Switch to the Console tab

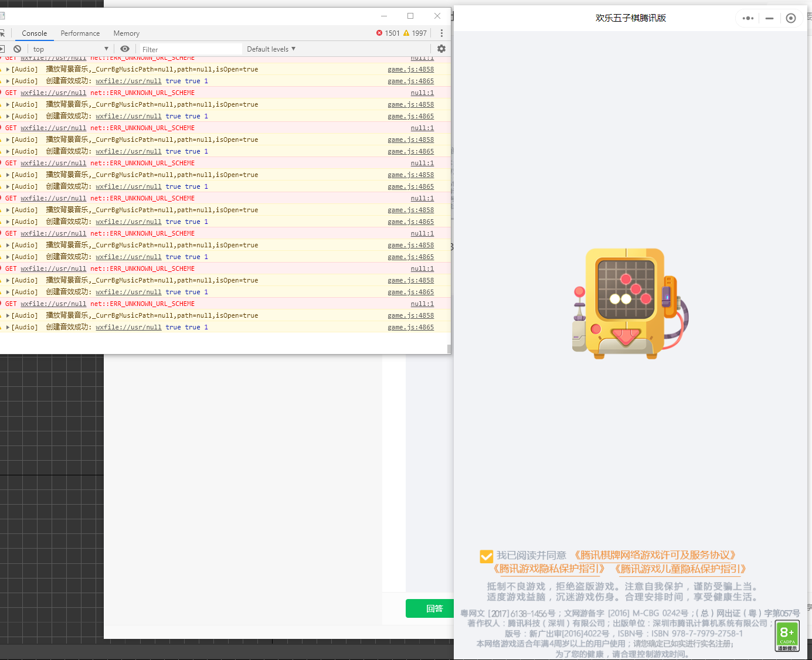(35, 33)
